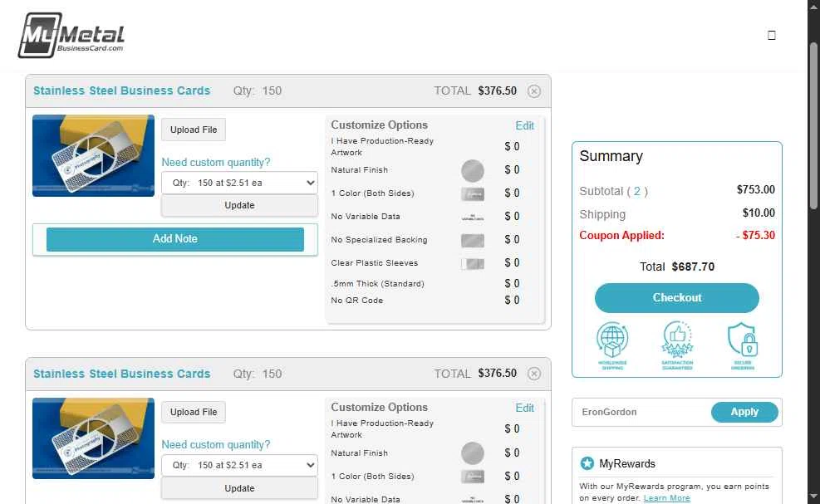The image size is (820, 504).
Task: Click the Natural Finish swatch in first item
Action: click(472, 170)
